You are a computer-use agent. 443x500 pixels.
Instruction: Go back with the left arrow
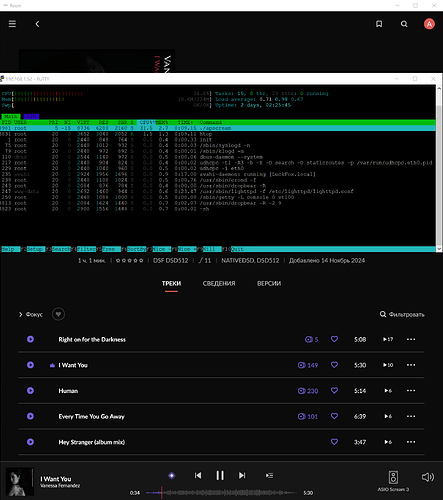37,24
